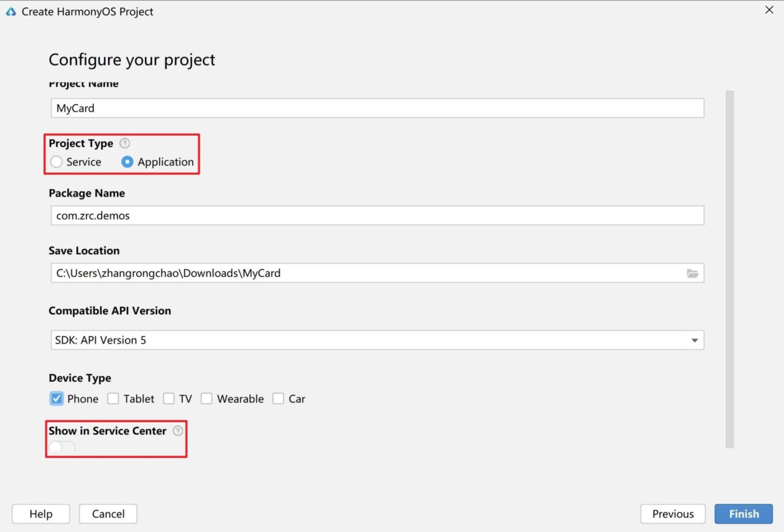The height and width of the screenshot is (532, 784).
Task: Open folder browser for Save Location
Action: tap(692, 273)
